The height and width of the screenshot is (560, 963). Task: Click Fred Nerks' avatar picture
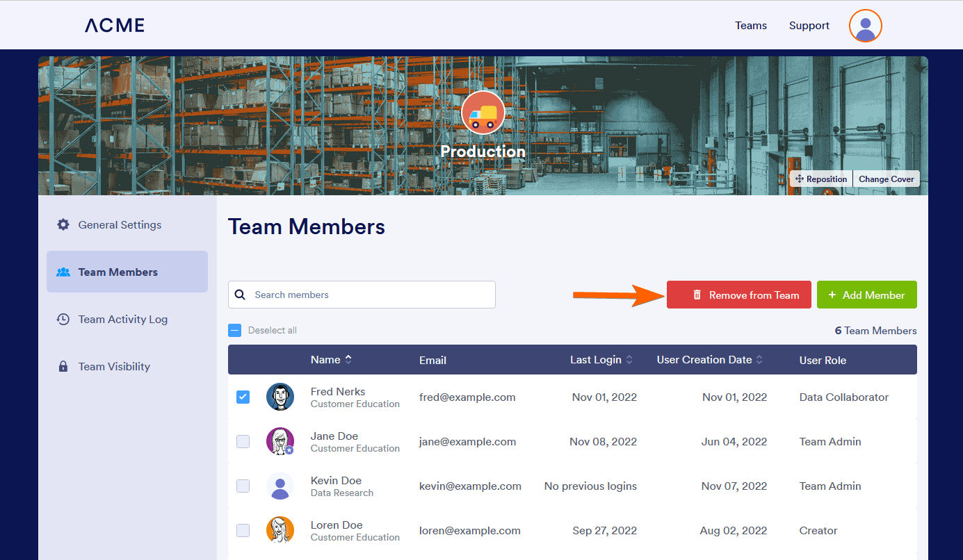coord(280,397)
